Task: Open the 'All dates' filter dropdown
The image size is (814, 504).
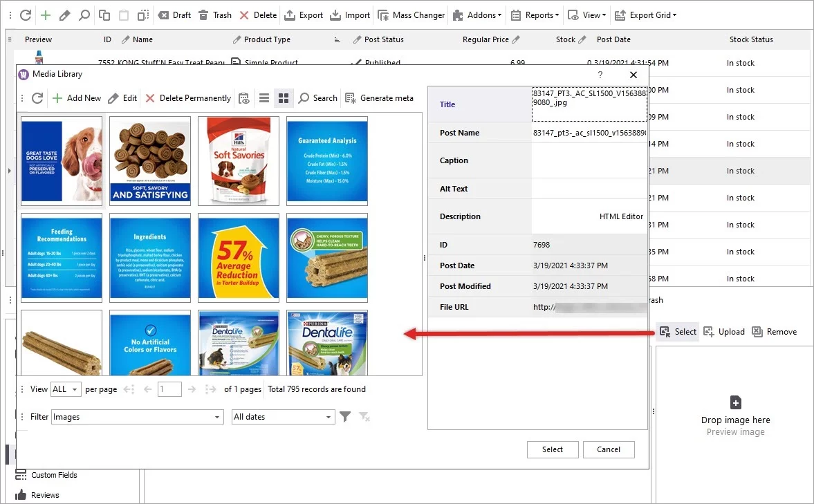Action: (x=283, y=416)
